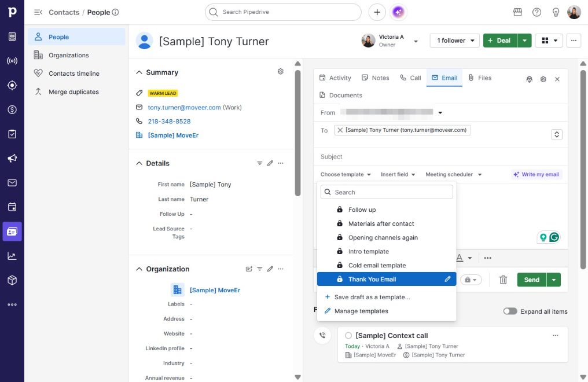This screenshot has width=588, height=382.
Task: Collapse the Organization section
Action: [x=139, y=269]
